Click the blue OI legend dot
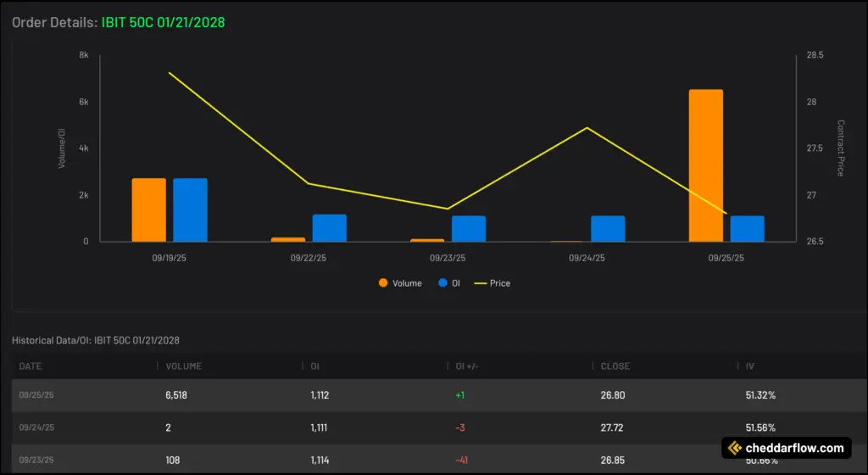Viewport: 868px width, 475px height. point(442,283)
